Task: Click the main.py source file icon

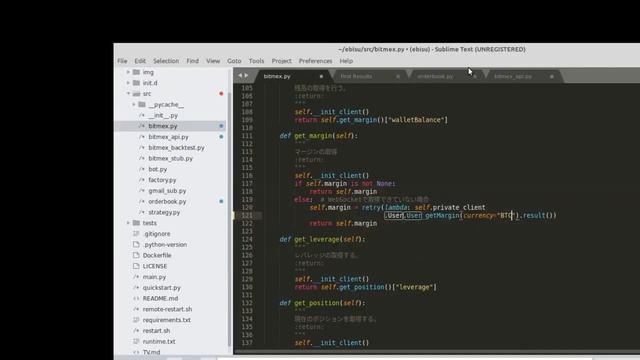Action: pos(136,277)
